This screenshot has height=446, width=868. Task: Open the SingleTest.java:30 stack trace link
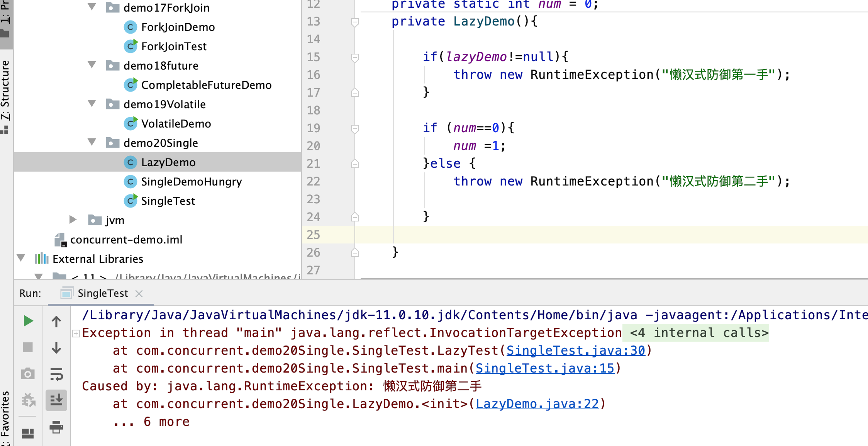tap(575, 351)
